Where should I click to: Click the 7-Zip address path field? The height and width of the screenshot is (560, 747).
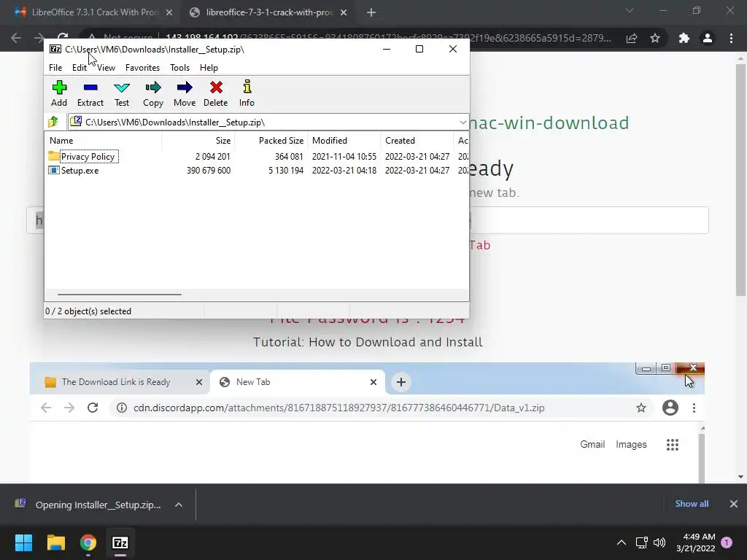pos(268,122)
